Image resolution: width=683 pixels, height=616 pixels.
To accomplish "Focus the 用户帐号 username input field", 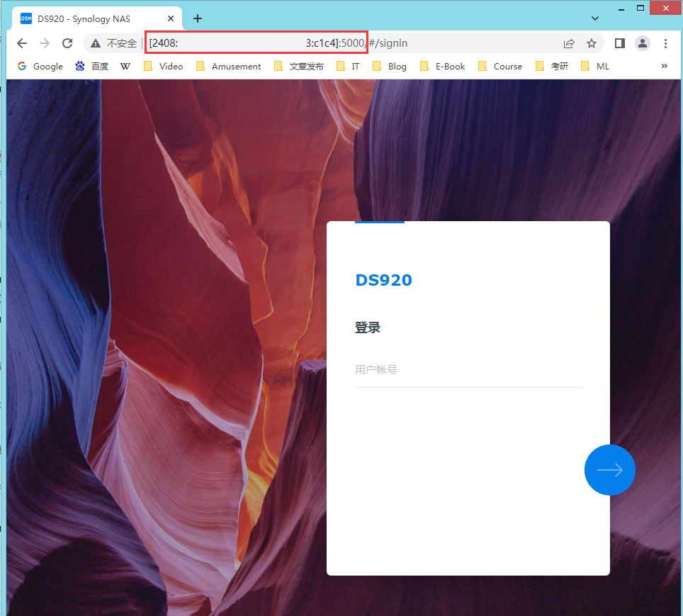I will (468, 370).
